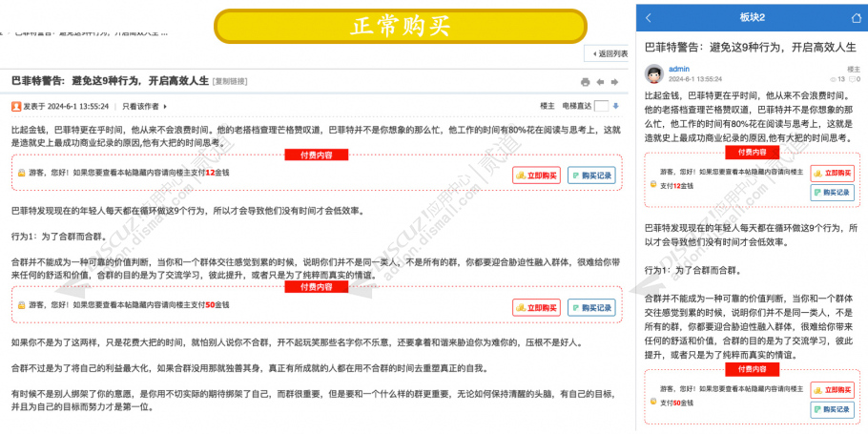The height and width of the screenshot is (434, 868).
Task: Click the desktop thread title 巴菲特警告
Action: (111, 81)
